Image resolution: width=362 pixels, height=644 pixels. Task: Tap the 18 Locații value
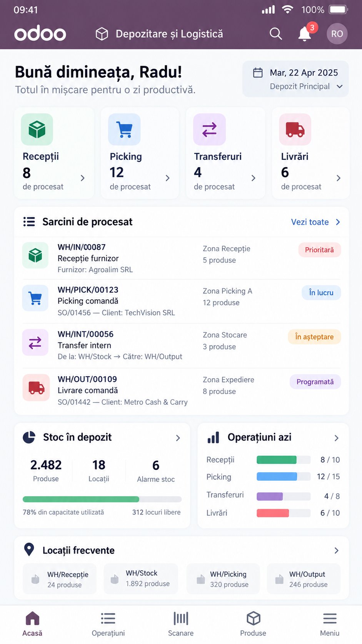pyautogui.click(x=99, y=465)
